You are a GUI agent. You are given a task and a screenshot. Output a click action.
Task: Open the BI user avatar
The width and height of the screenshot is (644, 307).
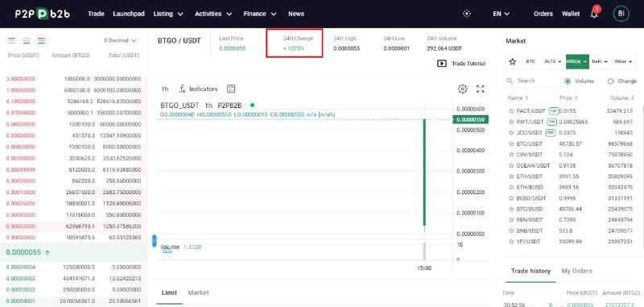(x=621, y=14)
